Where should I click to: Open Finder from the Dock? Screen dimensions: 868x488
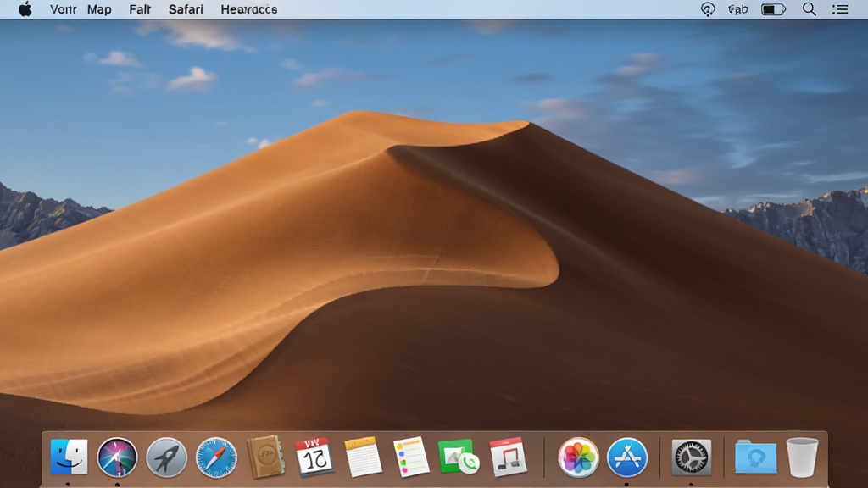pyautogui.click(x=69, y=457)
